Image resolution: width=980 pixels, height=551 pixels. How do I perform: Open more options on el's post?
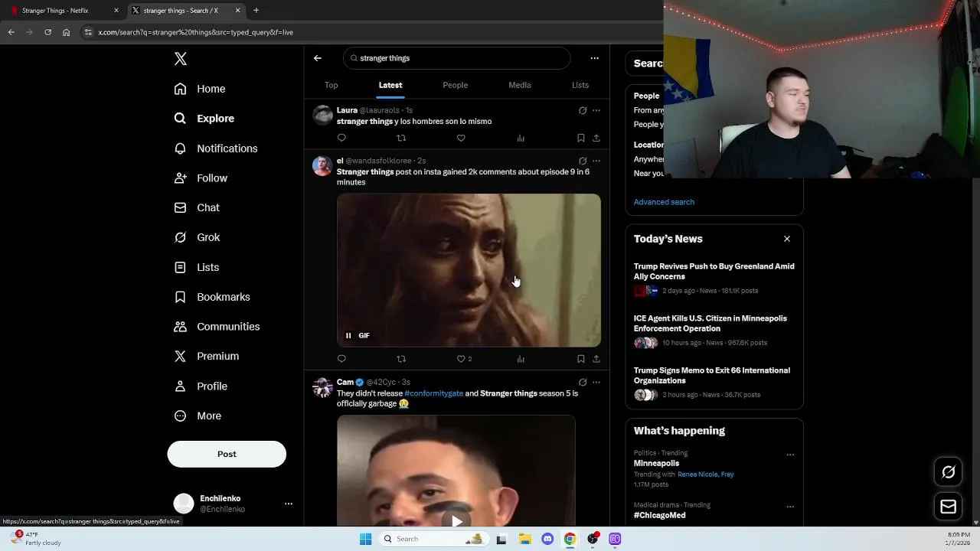(596, 161)
